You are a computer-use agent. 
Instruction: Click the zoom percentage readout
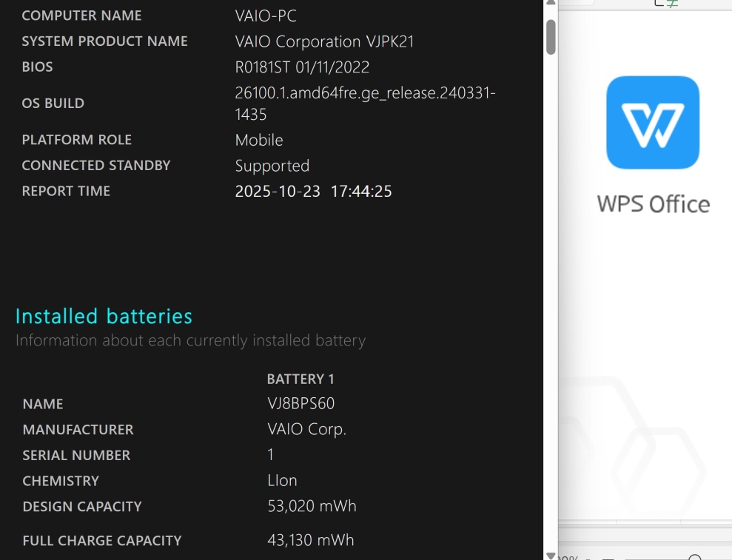[568, 558]
